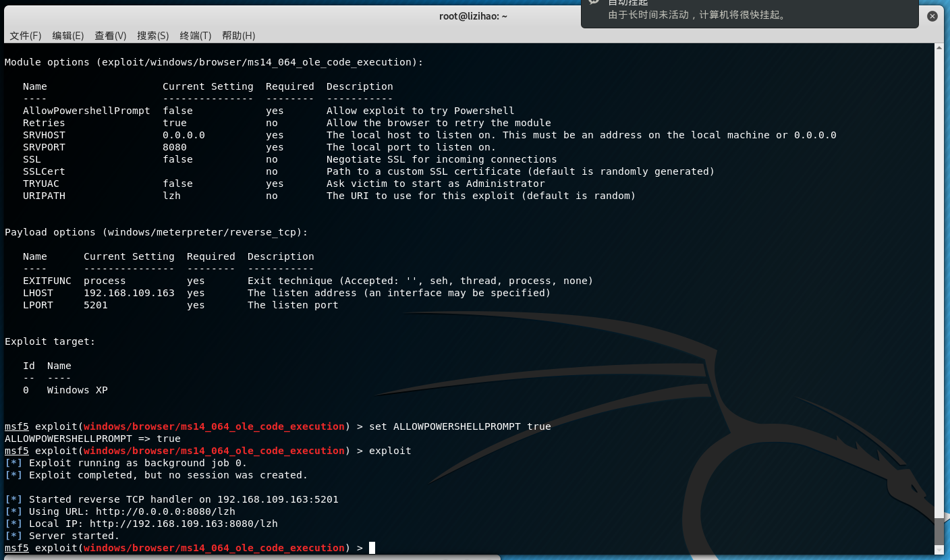Click the Description text 'Ask victim to start as Administrator'
The height and width of the screenshot is (560, 950).
tap(436, 184)
